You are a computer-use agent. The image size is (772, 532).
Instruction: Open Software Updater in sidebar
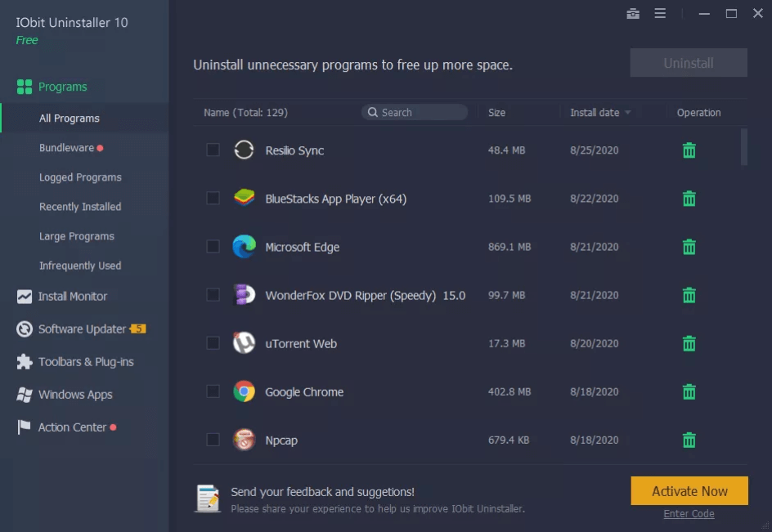81,329
